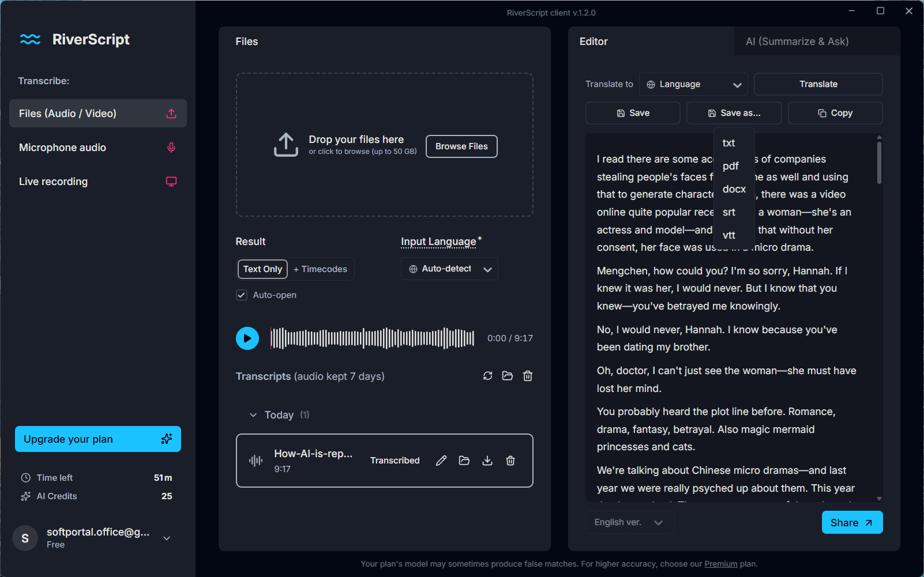Select Live recording transcribe mode
The width and height of the screenshot is (924, 577).
[98, 182]
